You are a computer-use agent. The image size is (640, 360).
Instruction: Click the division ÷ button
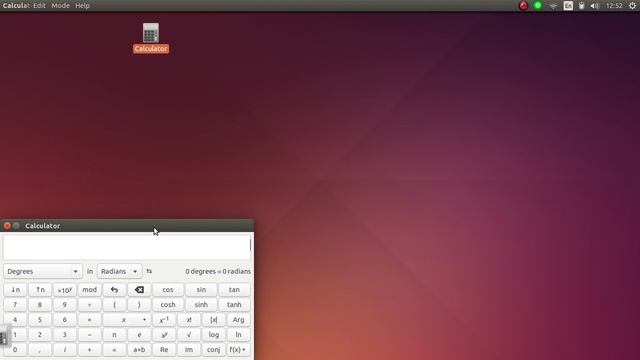tap(89, 304)
